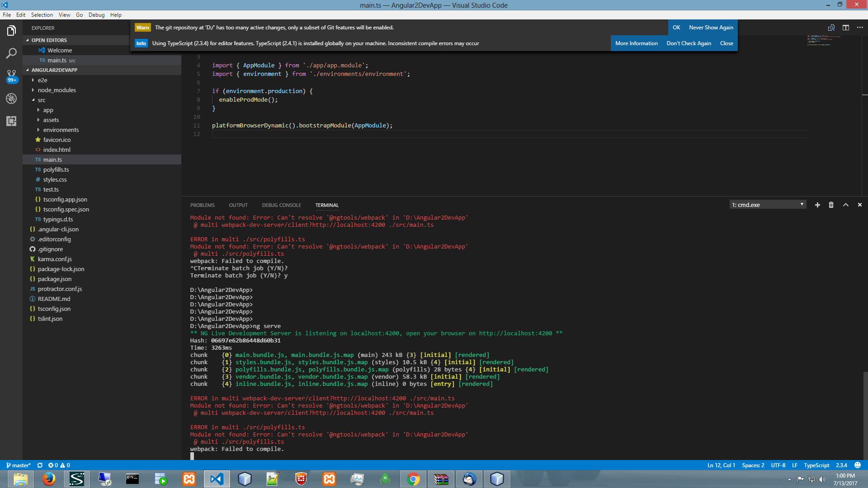The height and width of the screenshot is (488, 868).
Task: Collapse the OPEN EDITORS section
Action: 49,40
